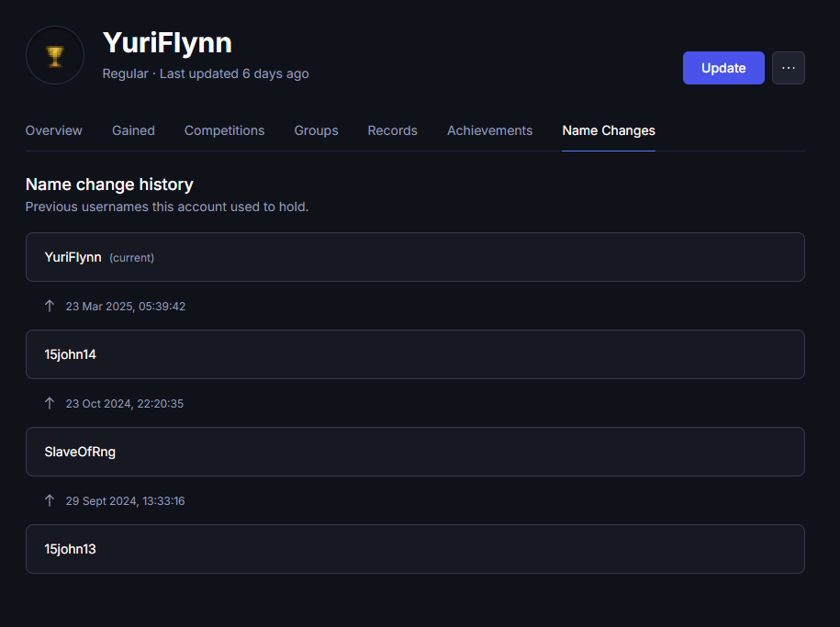This screenshot has width=840, height=627.
Task: Open the three-dots more options menu
Action: coord(788,68)
